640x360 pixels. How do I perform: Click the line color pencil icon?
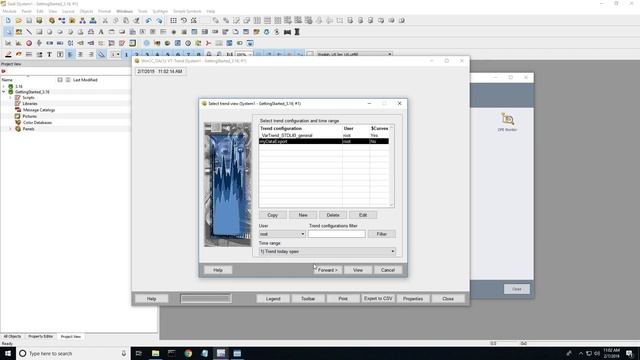(8, 54)
